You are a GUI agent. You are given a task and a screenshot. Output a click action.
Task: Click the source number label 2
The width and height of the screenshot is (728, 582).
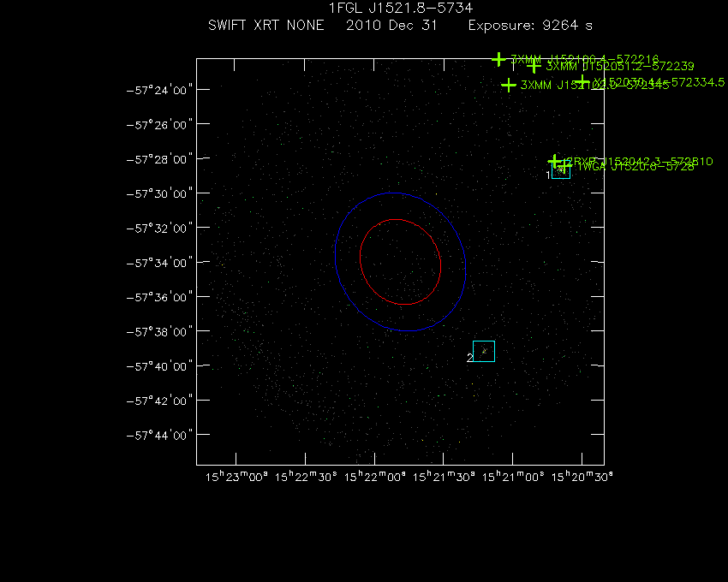pyautogui.click(x=470, y=358)
